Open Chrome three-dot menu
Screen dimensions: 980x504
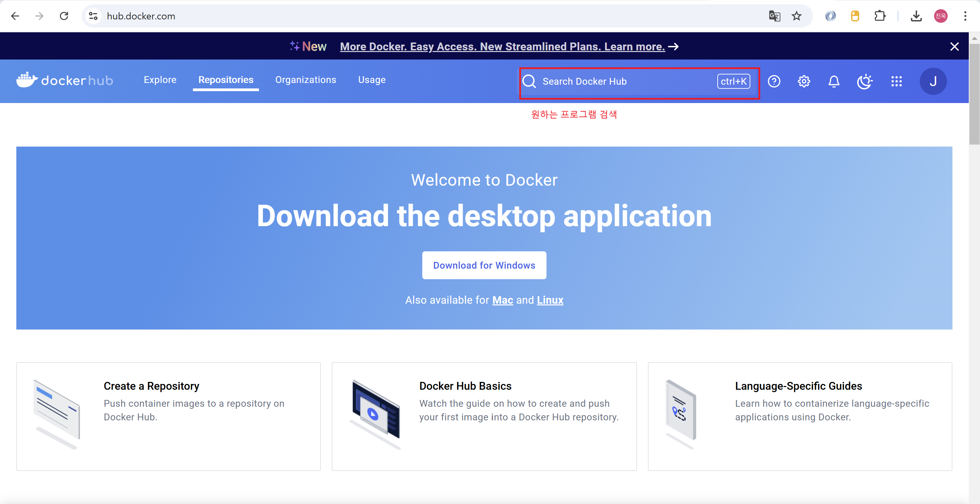(x=965, y=16)
